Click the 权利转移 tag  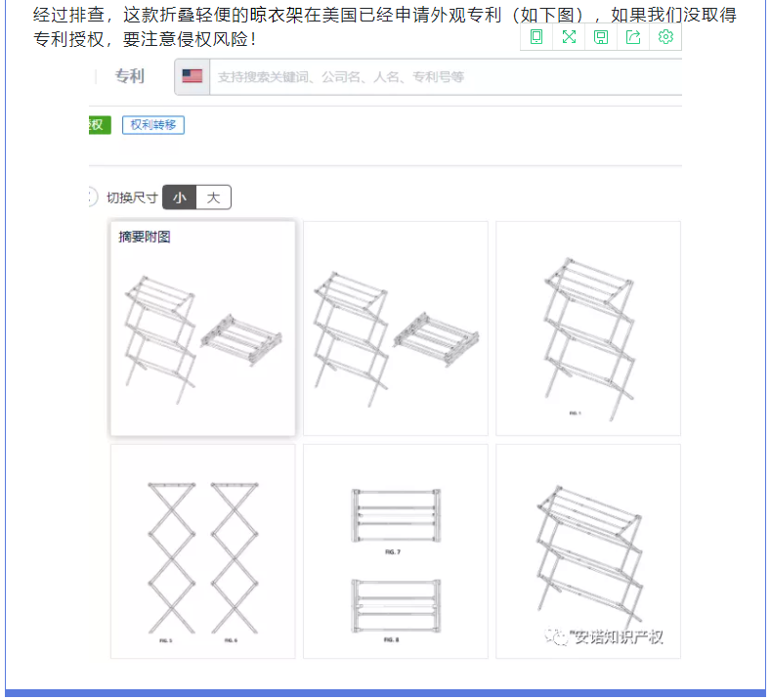click(152, 125)
